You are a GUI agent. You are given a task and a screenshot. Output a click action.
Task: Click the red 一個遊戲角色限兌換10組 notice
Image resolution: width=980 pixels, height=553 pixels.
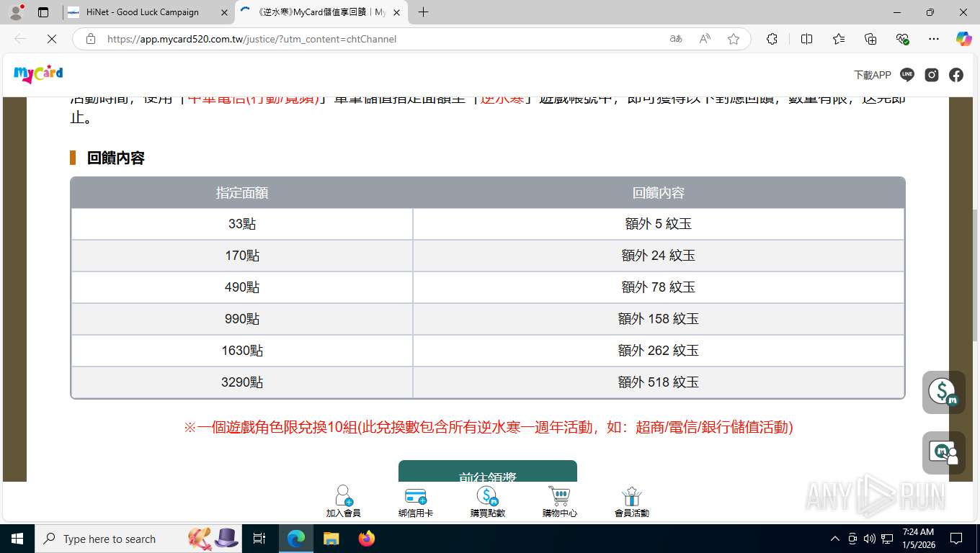click(488, 427)
